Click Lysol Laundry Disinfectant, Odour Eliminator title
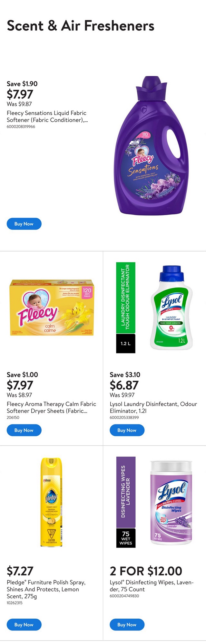Image resolution: width=206 pixels, height=644 pixels. (x=153, y=407)
